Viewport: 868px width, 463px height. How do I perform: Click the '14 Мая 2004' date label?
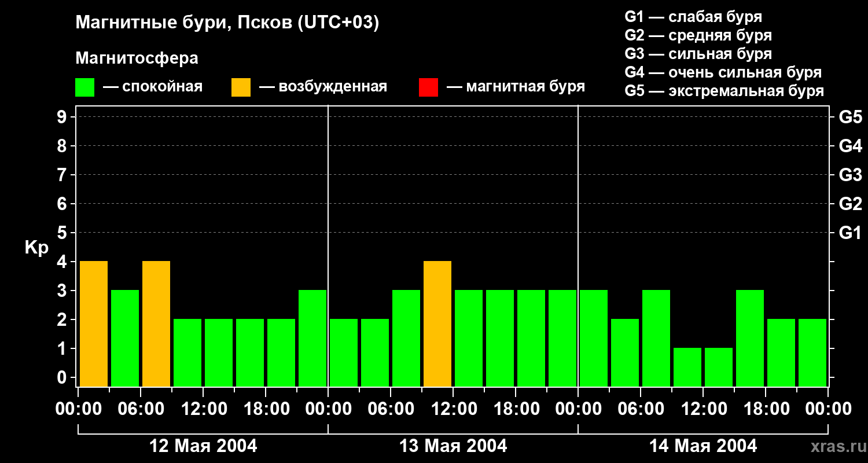point(703,446)
